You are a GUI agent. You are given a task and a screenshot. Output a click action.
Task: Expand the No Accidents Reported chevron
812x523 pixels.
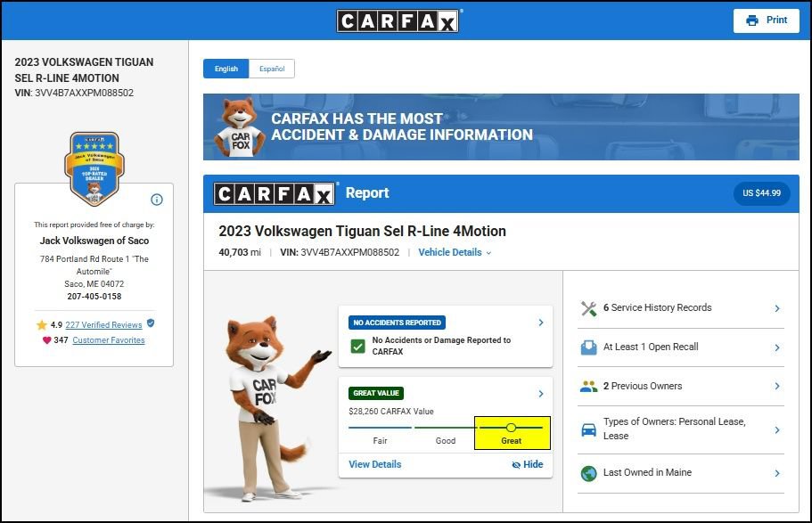click(541, 323)
